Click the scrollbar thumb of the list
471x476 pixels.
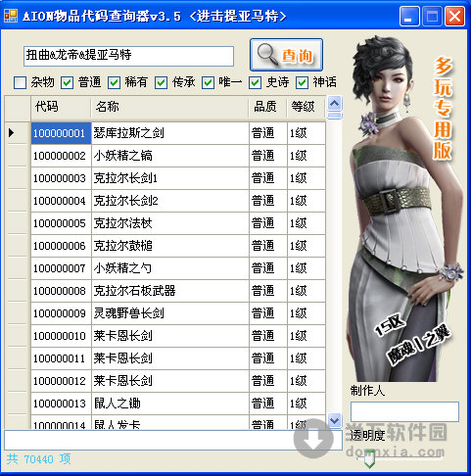pyautogui.click(x=334, y=116)
